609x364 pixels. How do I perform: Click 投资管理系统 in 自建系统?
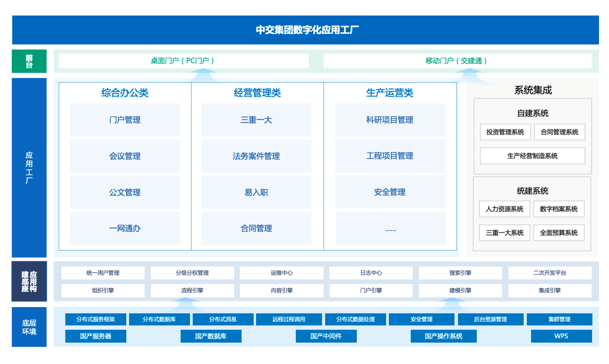click(x=505, y=132)
